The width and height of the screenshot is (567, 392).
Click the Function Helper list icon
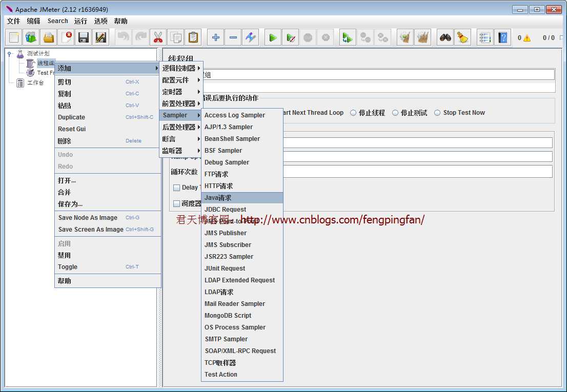click(x=485, y=37)
